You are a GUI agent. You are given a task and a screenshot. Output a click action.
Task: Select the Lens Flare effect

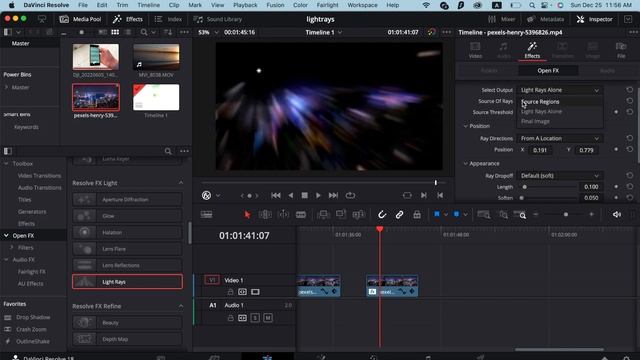point(127,249)
